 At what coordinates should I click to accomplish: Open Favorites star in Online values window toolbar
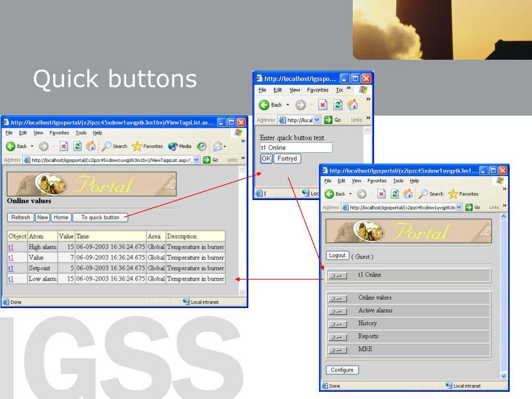(x=147, y=146)
